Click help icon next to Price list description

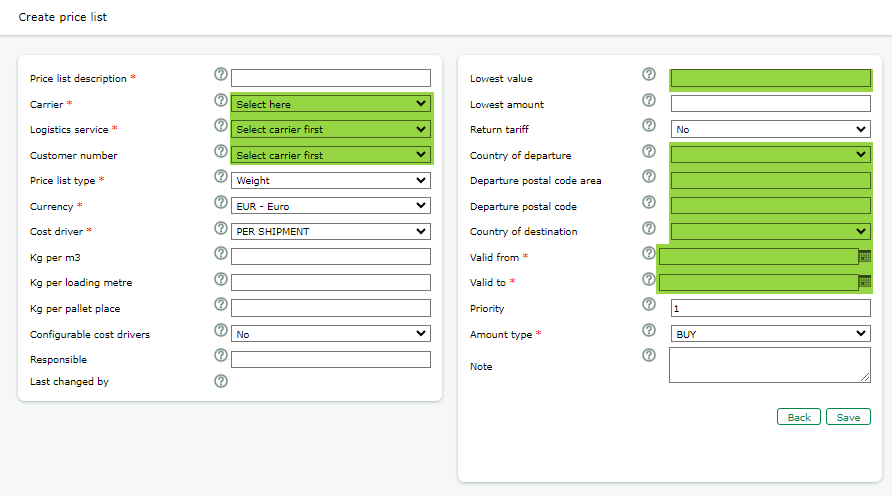(221, 75)
